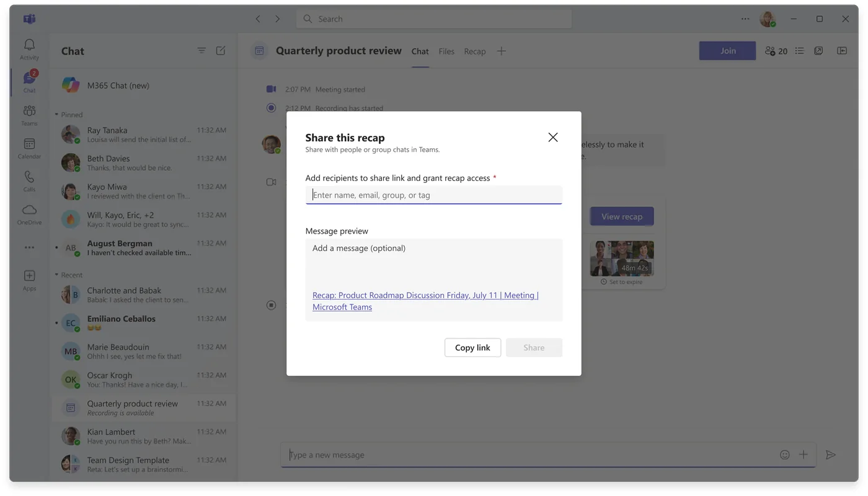The image size is (868, 496).
Task: Open Team Design Template chat
Action: [x=144, y=464]
